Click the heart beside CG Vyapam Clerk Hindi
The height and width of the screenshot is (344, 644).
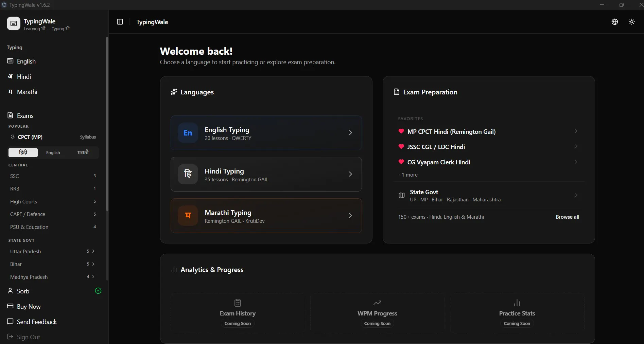tap(401, 162)
